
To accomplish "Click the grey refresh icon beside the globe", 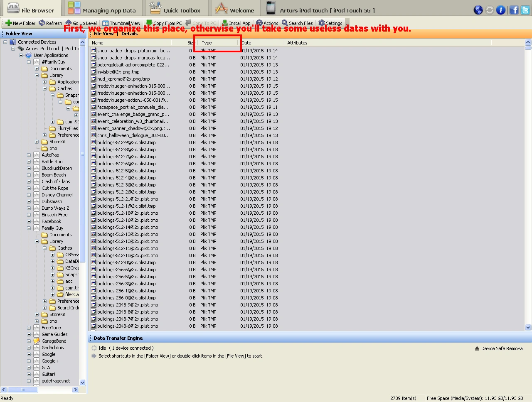I will click(490, 10).
